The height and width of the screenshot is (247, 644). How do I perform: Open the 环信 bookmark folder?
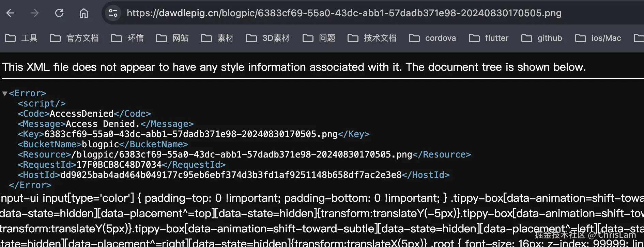point(127,38)
